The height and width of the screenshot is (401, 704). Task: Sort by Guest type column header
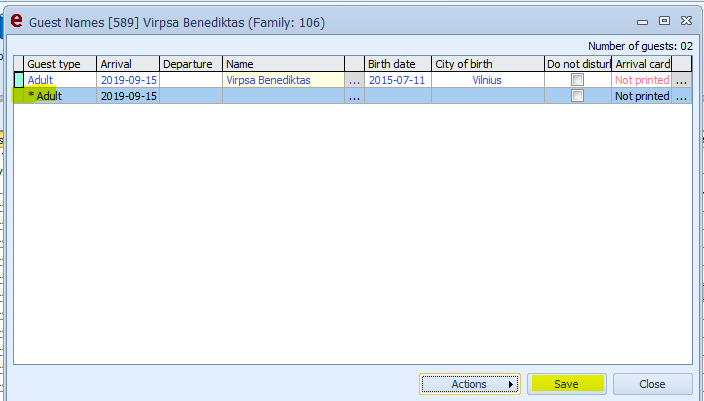pos(60,64)
